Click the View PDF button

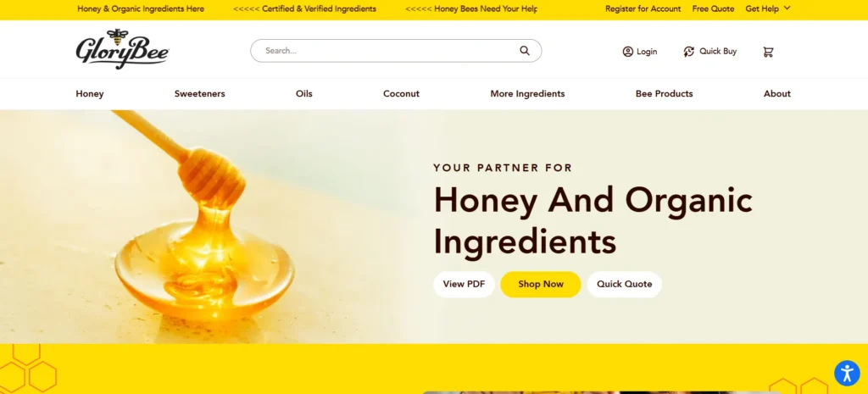(x=464, y=285)
